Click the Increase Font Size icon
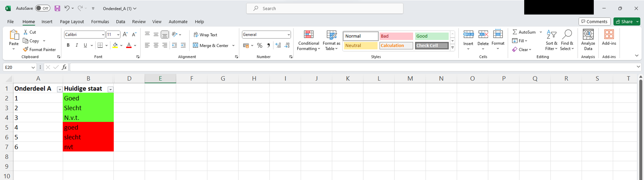 (125, 35)
